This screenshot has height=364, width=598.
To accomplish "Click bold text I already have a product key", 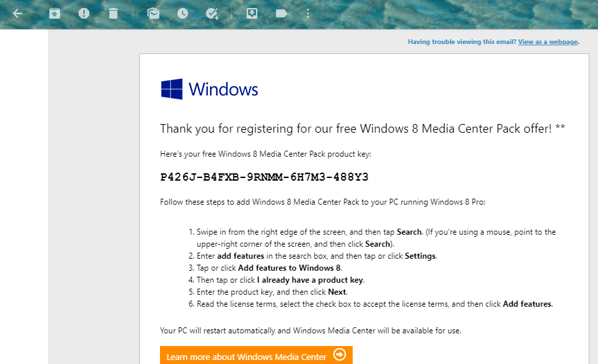I will click(310, 280).
